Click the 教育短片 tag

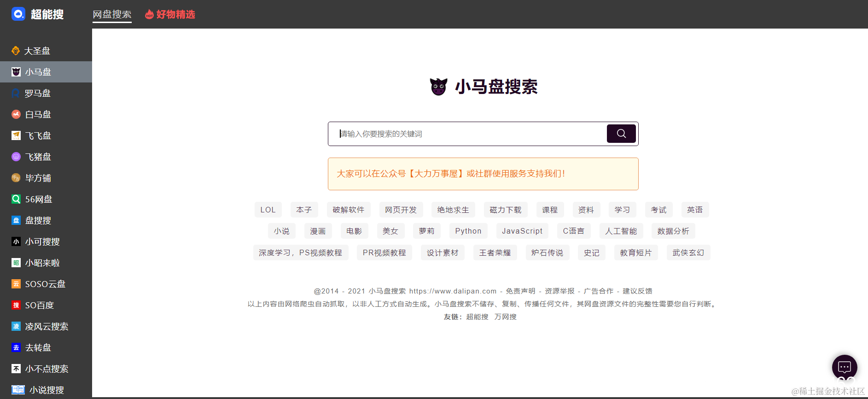(636, 252)
